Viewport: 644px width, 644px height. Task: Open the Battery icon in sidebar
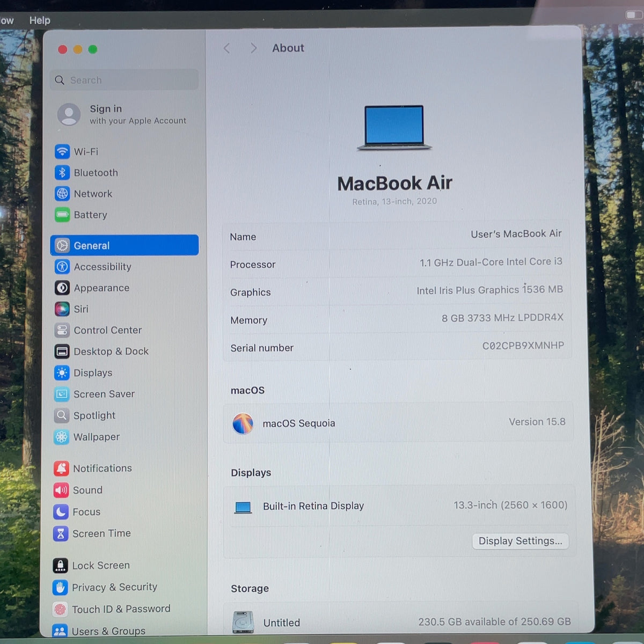62,215
